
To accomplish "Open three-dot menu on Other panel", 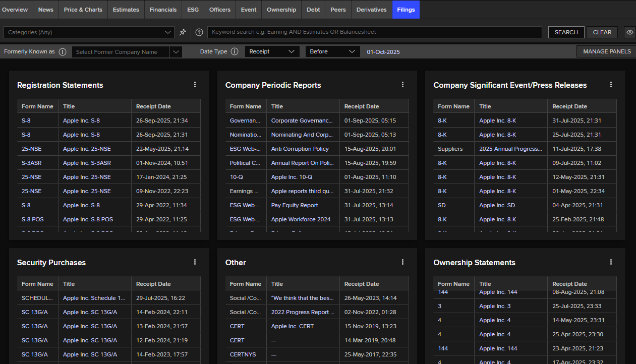I will [x=402, y=262].
